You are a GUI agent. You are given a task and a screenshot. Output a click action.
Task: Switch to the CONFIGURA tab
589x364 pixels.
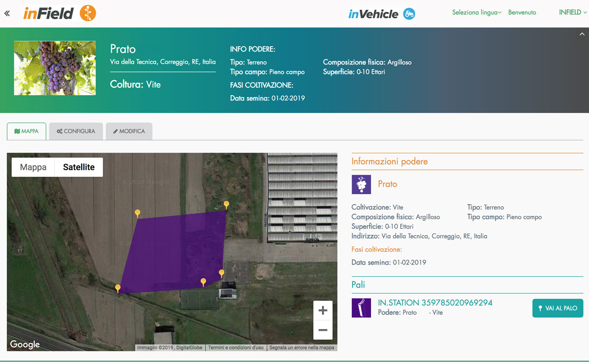point(76,131)
